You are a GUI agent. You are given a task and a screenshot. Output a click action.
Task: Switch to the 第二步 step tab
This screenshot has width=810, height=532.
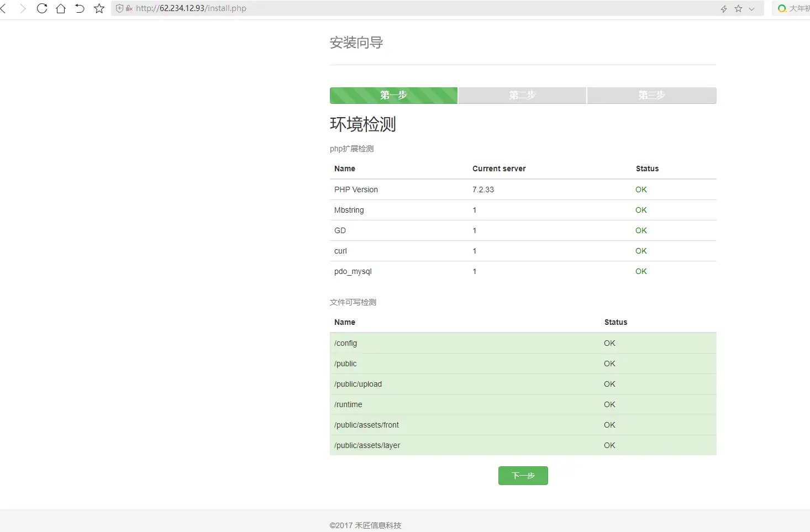pos(522,95)
